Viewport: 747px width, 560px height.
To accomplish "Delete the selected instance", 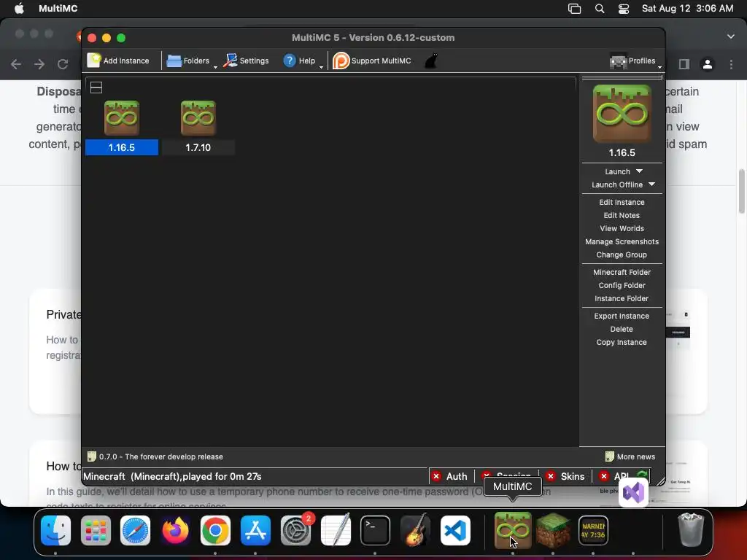I will [x=622, y=329].
